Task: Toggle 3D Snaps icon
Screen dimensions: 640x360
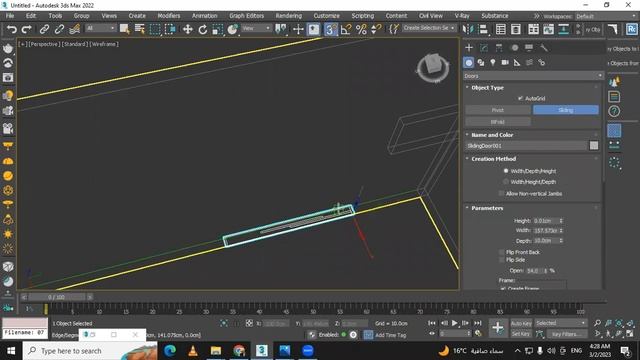Action: pos(330,29)
